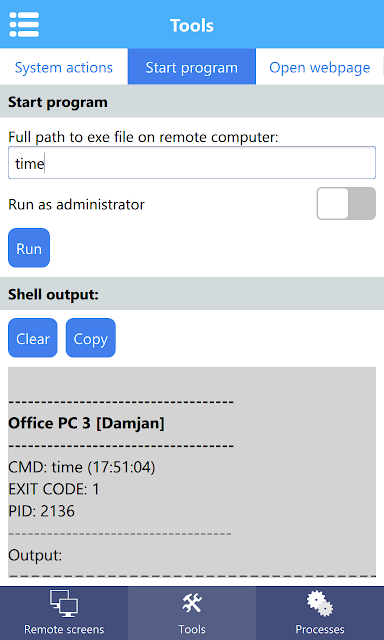The image size is (384, 640).
Task: Click the Tools title in header
Action: (192, 25)
